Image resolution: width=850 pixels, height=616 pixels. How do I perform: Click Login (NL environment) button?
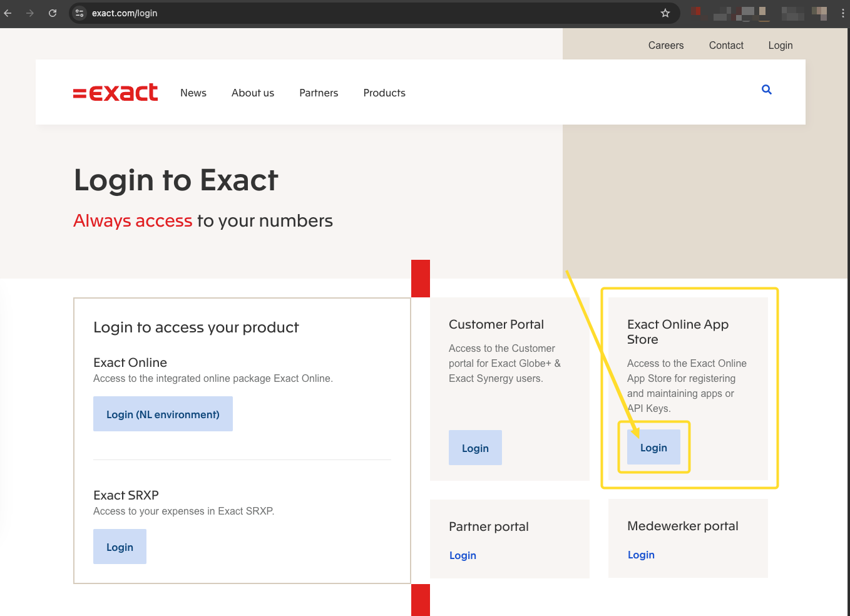[x=163, y=414]
